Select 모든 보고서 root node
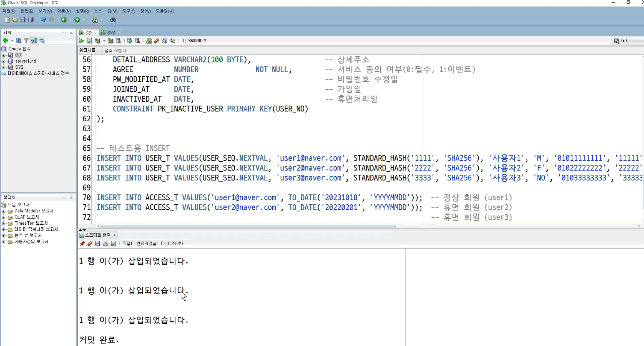This screenshot has width=644, height=346. tap(19, 205)
